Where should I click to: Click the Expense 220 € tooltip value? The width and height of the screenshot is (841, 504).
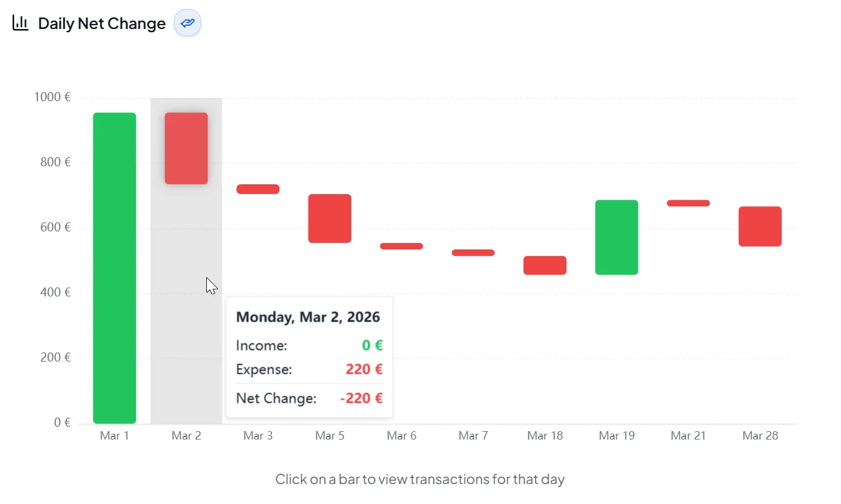(x=363, y=369)
